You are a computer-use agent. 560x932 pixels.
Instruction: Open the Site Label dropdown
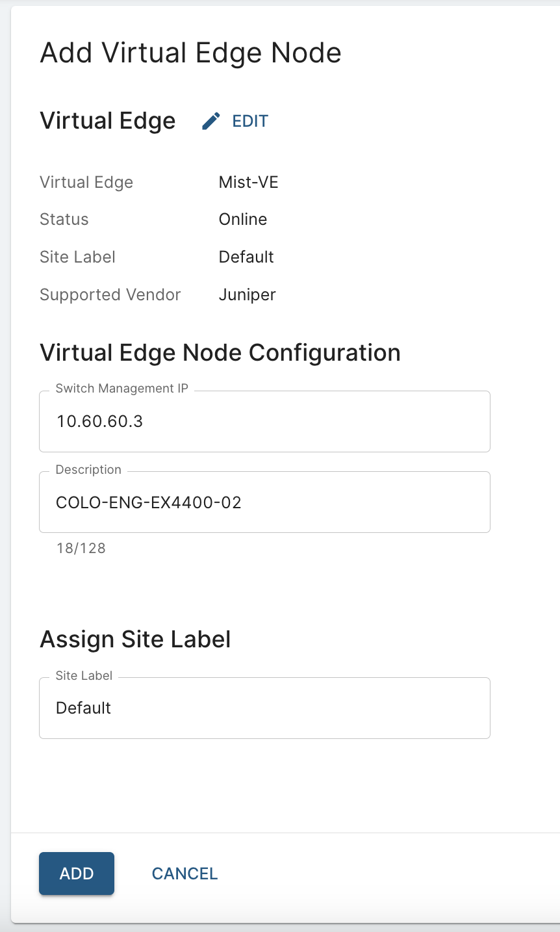click(264, 708)
